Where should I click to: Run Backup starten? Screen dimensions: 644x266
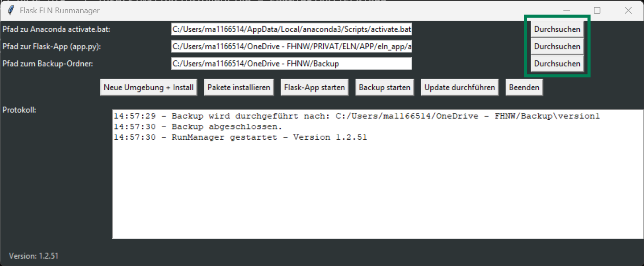pyautogui.click(x=385, y=87)
